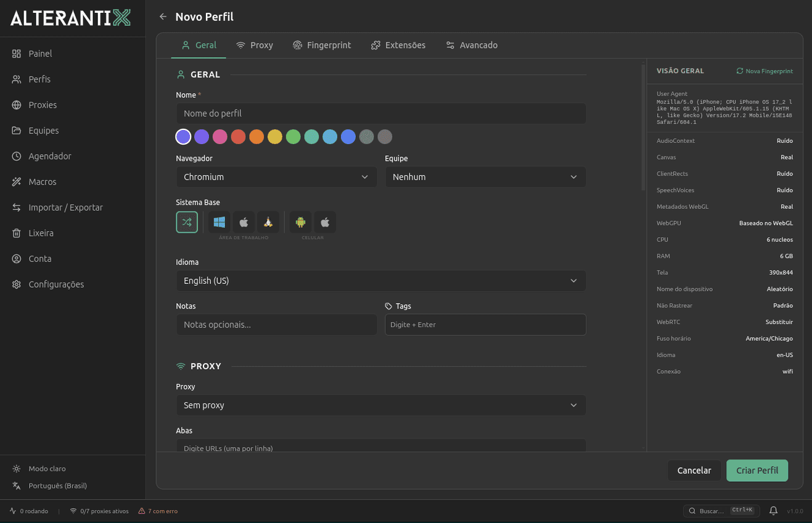Click the Conexão wifi value

click(788, 371)
